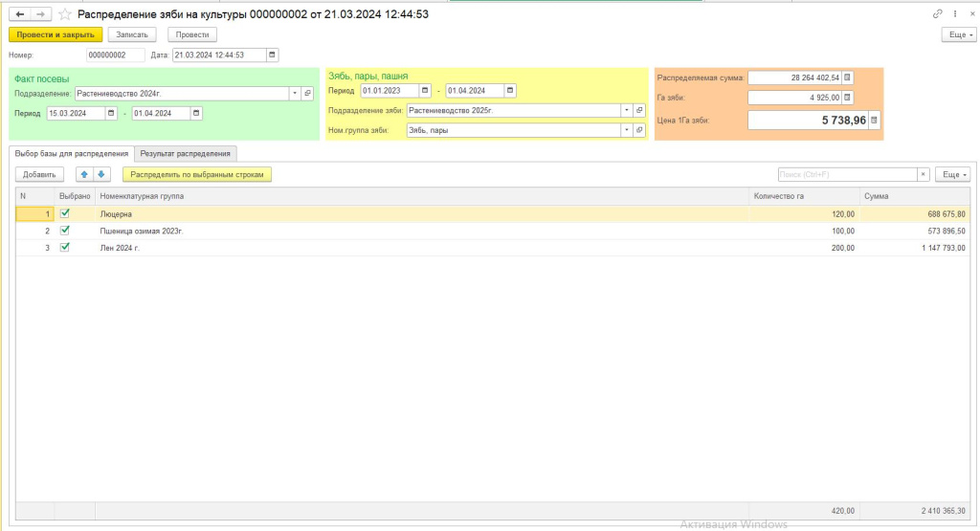980x531 pixels.
Task: Move row down with blue arrow
Action: point(101,175)
